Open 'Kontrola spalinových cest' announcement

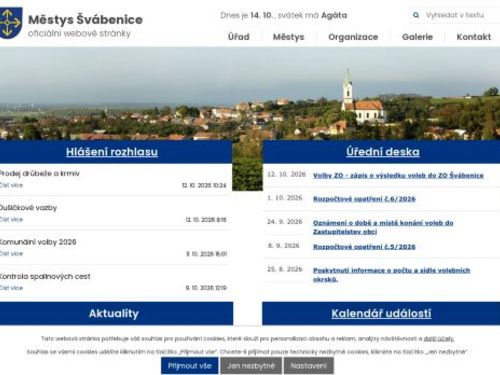(x=45, y=276)
